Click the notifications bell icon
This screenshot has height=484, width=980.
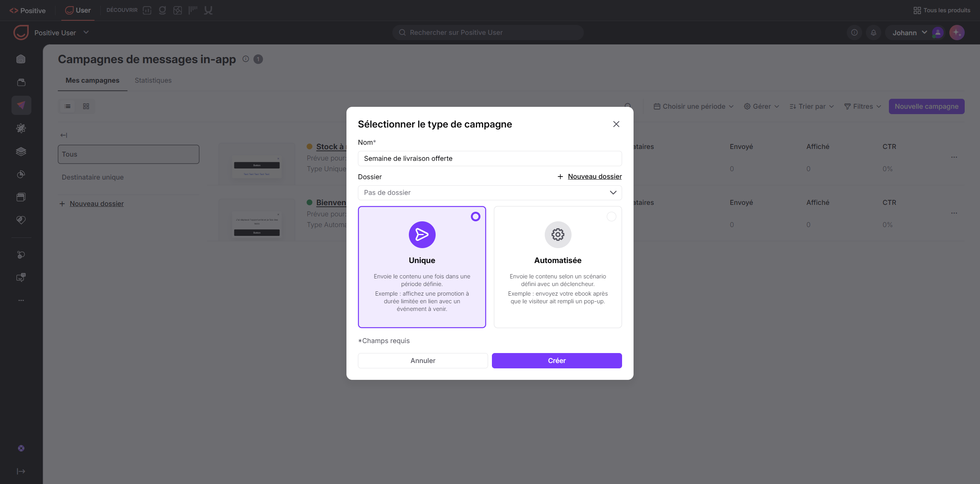(874, 33)
